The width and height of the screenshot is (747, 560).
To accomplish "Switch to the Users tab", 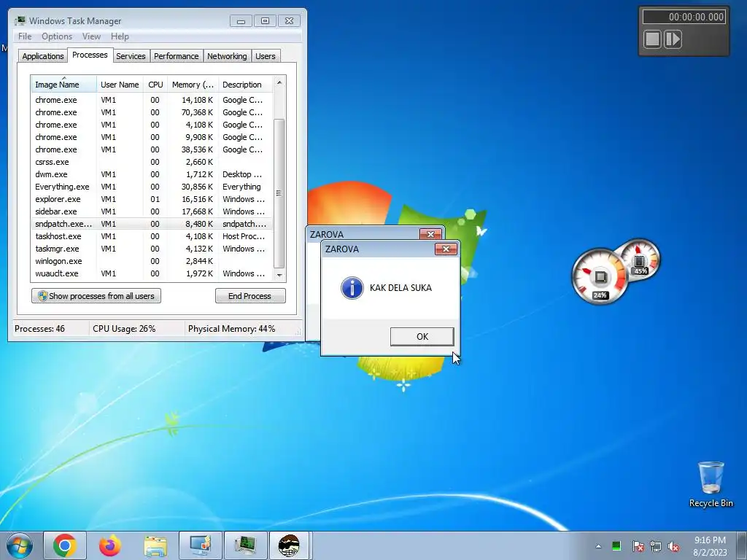I will pos(266,55).
